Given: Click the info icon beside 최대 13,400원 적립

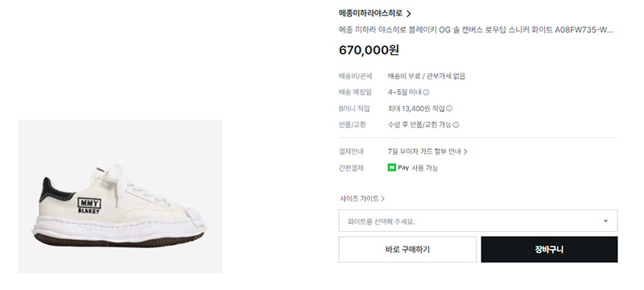Looking at the screenshot, I should tap(449, 109).
